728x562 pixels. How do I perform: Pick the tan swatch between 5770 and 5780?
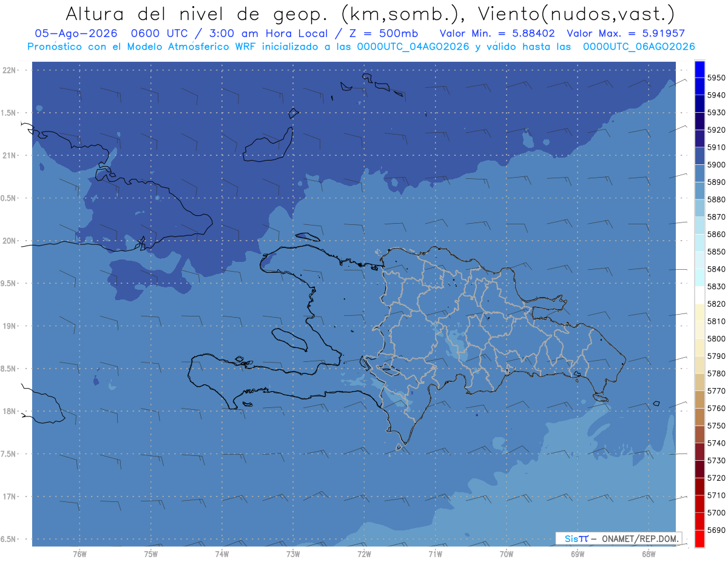[x=699, y=382]
